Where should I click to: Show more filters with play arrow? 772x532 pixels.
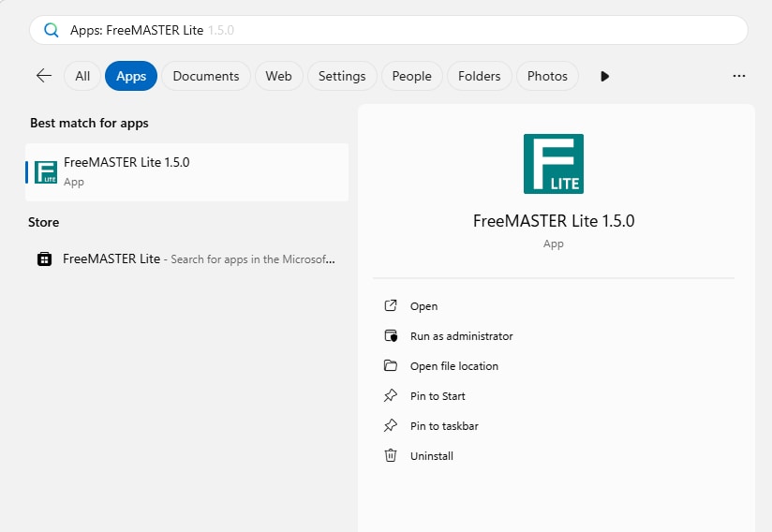tap(604, 76)
